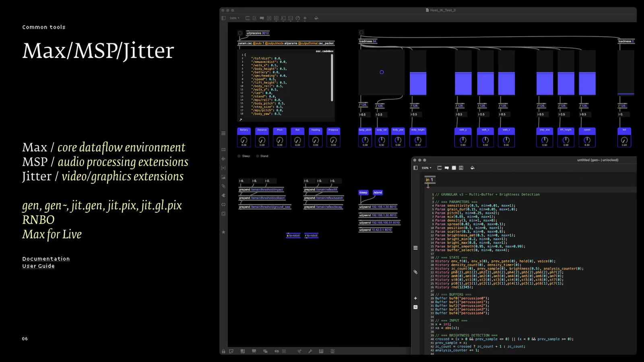Select the prepend /terrain/reflex/decay object

point(323,207)
